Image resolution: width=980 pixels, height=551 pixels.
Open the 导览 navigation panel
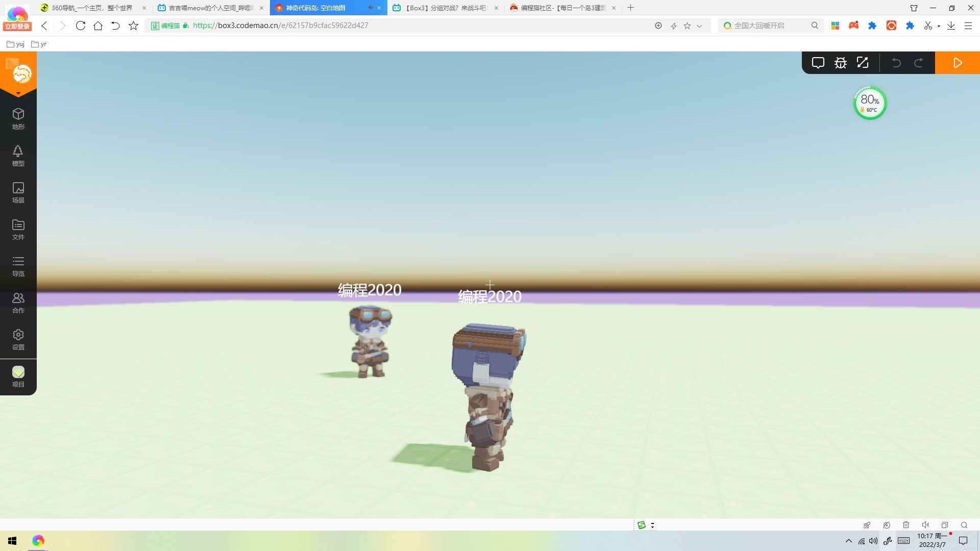[x=18, y=266]
